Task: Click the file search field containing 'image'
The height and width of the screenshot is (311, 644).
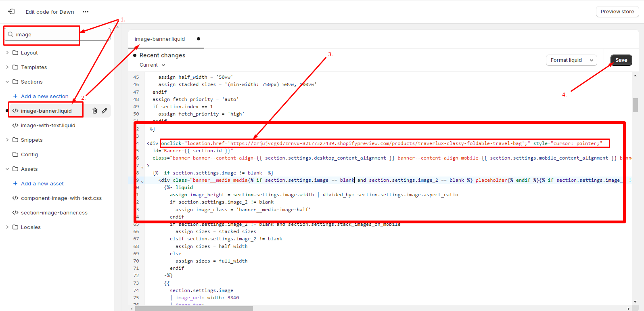Action: [57, 35]
